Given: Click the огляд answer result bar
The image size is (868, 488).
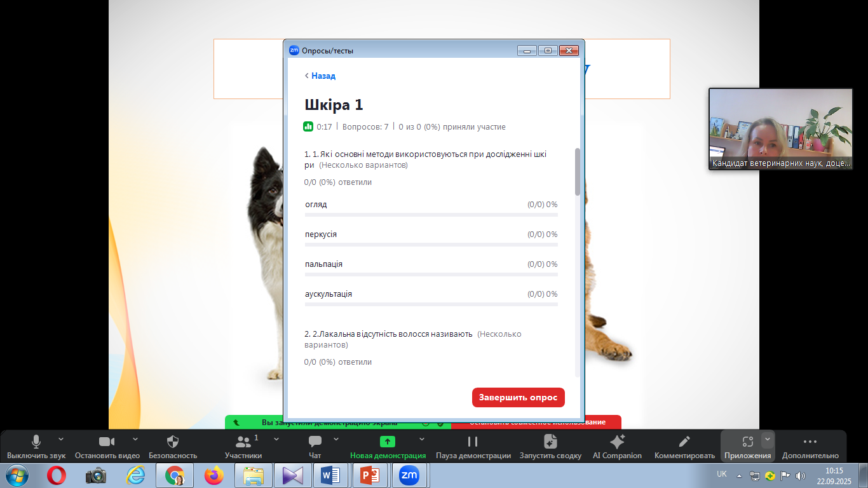Looking at the screenshot, I should click(431, 215).
